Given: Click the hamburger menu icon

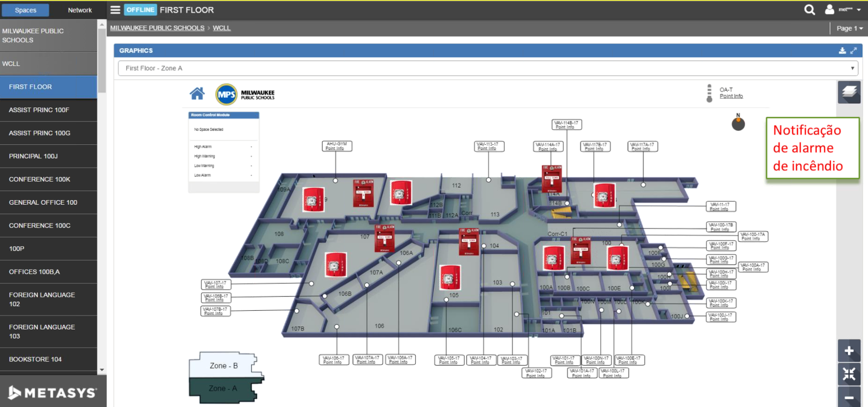Looking at the screenshot, I should click(115, 10).
